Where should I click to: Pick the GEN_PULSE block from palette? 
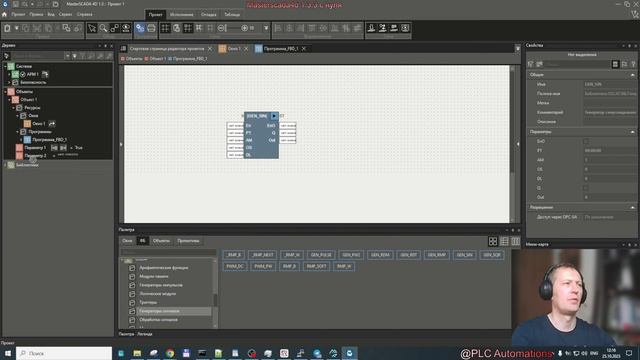pos(321,255)
